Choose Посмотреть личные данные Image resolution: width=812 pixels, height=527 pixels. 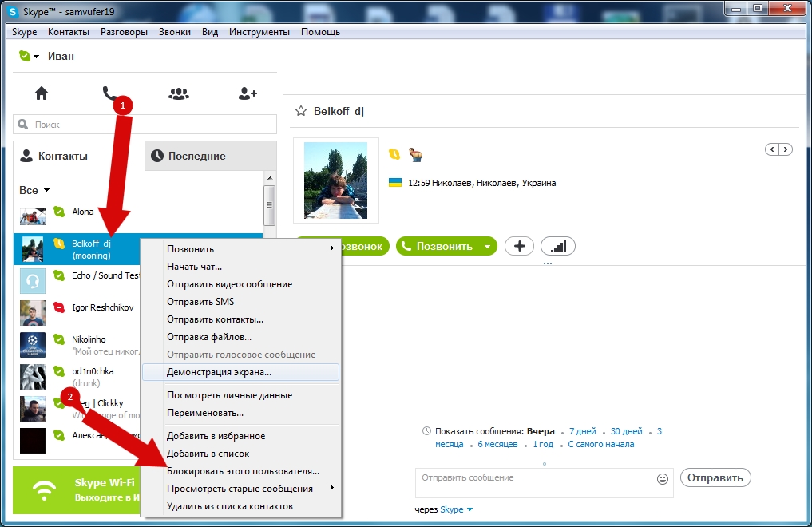coord(241,395)
